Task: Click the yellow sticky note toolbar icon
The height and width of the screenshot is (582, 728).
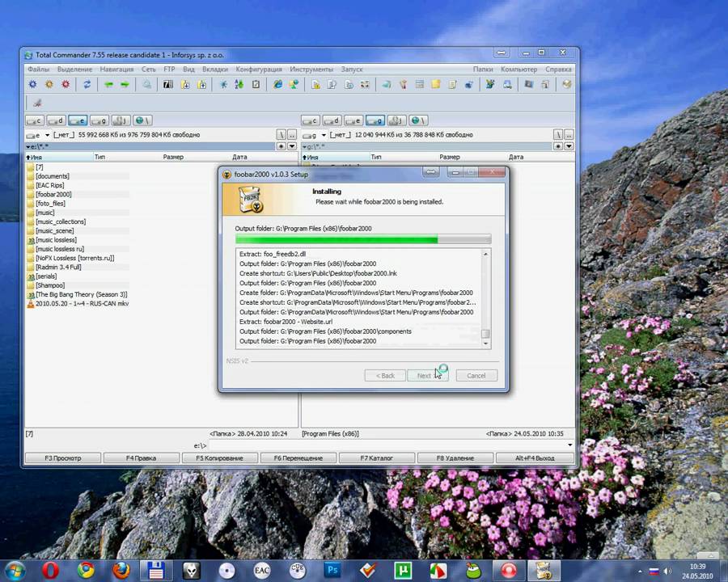Action: pyautogui.click(x=435, y=84)
